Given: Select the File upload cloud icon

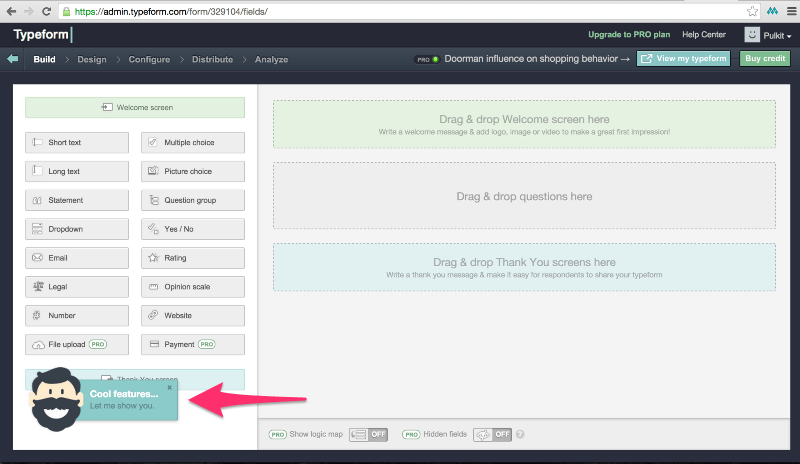Looking at the screenshot, I should [38, 345].
